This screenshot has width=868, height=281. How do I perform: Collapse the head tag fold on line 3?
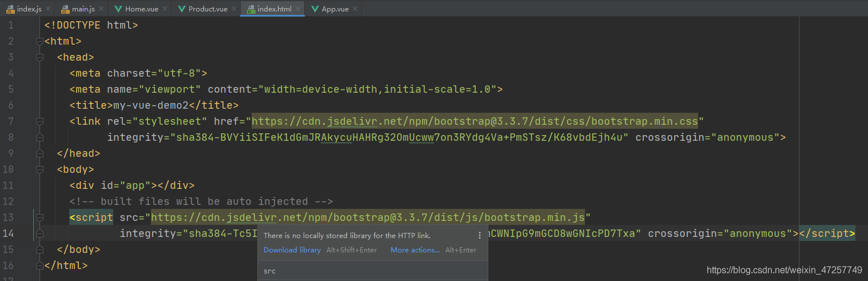[x=39, y=57]
